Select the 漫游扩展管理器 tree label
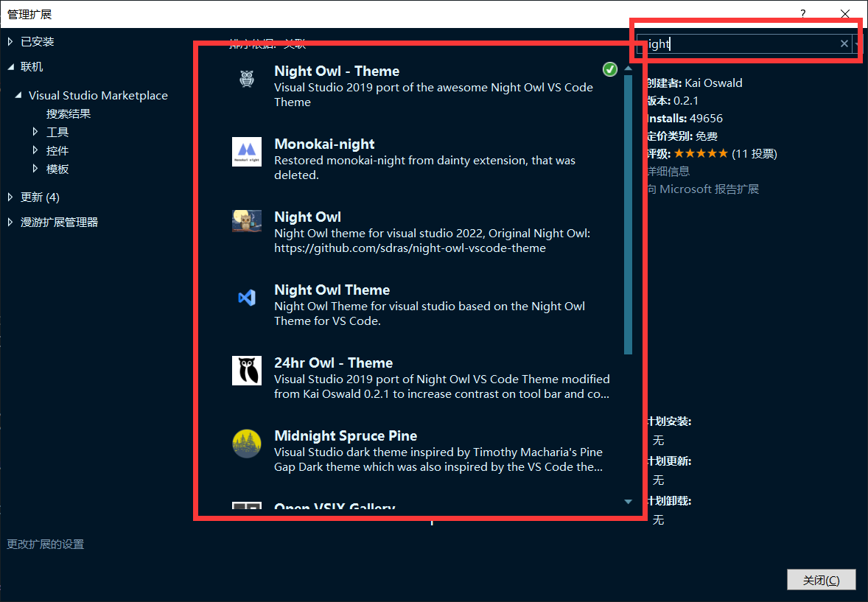868x602 pixels. click(x=59, y=222)
